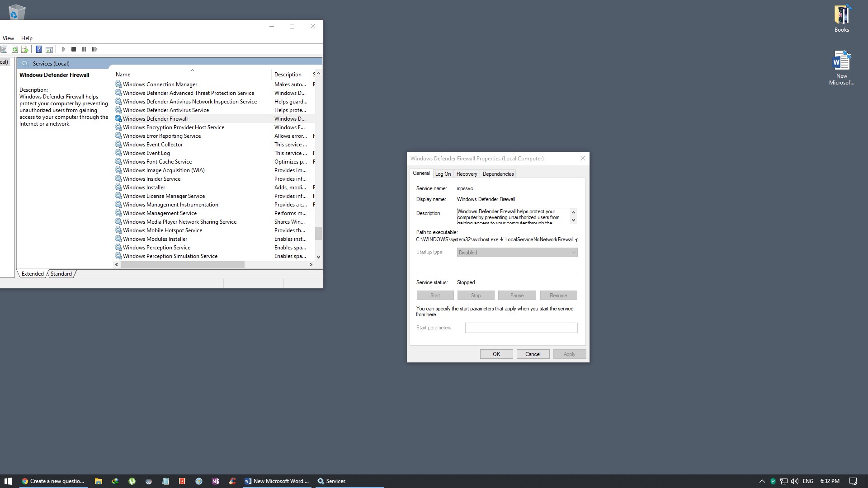Click the Resume button in Properties dialog

[x=559, y=296]
